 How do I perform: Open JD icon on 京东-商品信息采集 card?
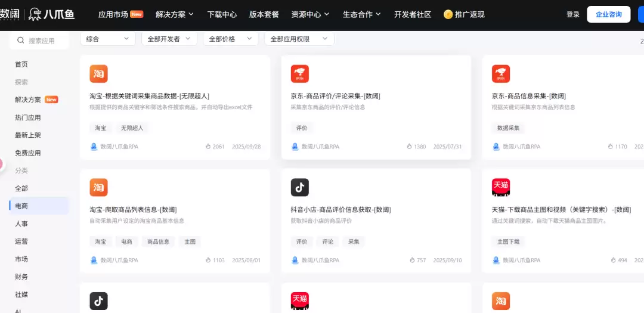coord(501,74)
